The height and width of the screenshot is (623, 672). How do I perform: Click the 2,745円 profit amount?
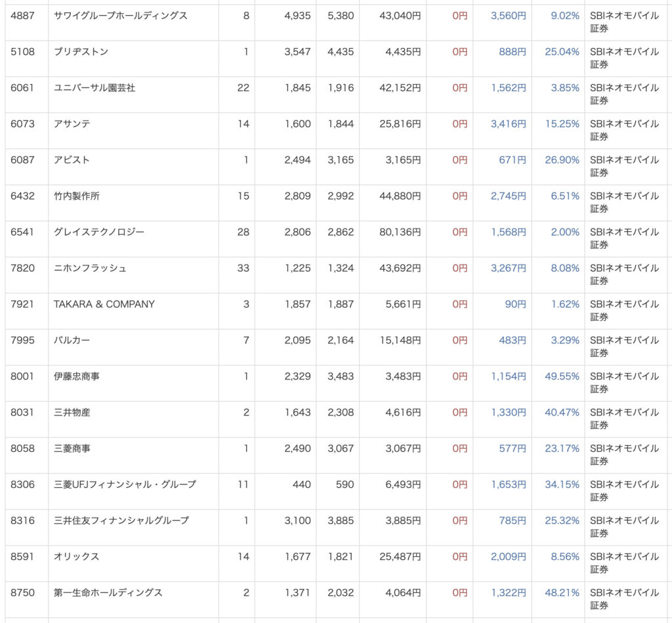coord(509,196)
